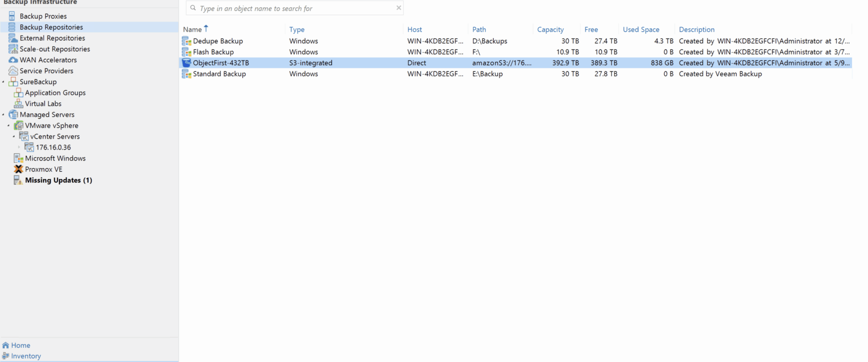Sort by the Path column header

click(x=479, y=29)
